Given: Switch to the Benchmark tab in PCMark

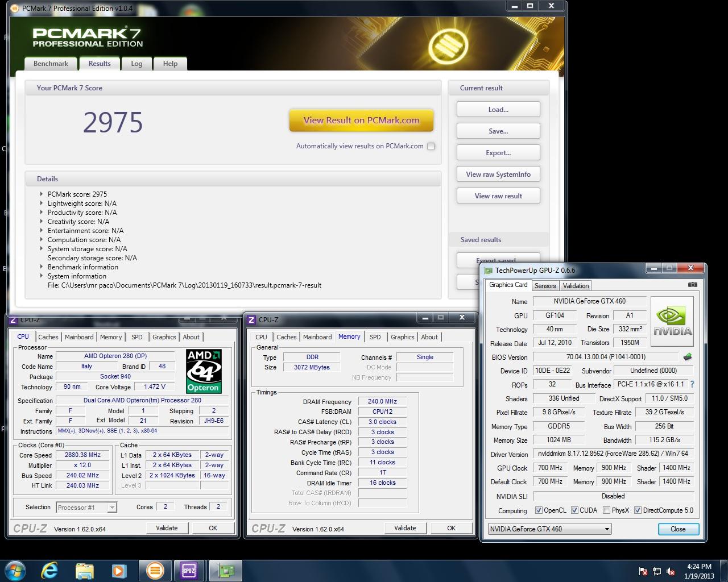Looking at the screenshot, I should (x=51, y=64).
